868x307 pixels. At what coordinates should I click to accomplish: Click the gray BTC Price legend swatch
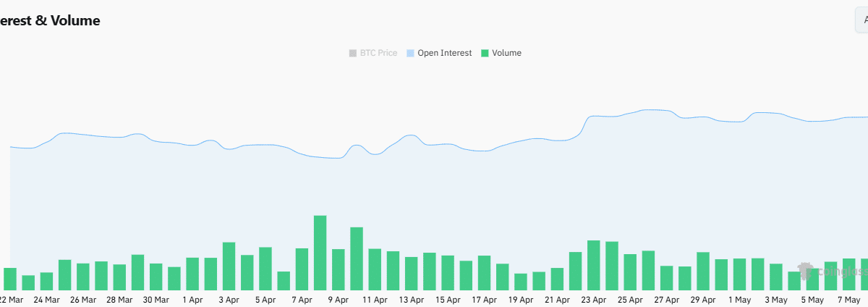click(x=353, y=53)
